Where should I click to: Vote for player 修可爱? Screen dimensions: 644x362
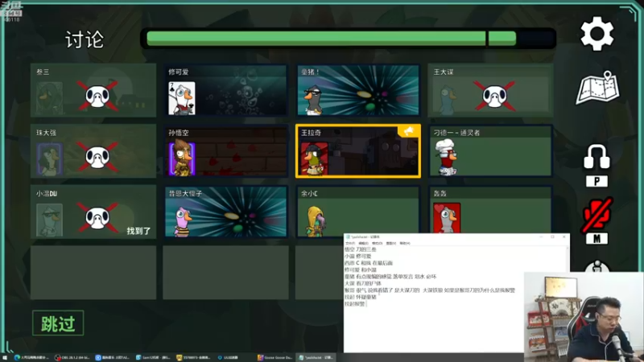225,90
